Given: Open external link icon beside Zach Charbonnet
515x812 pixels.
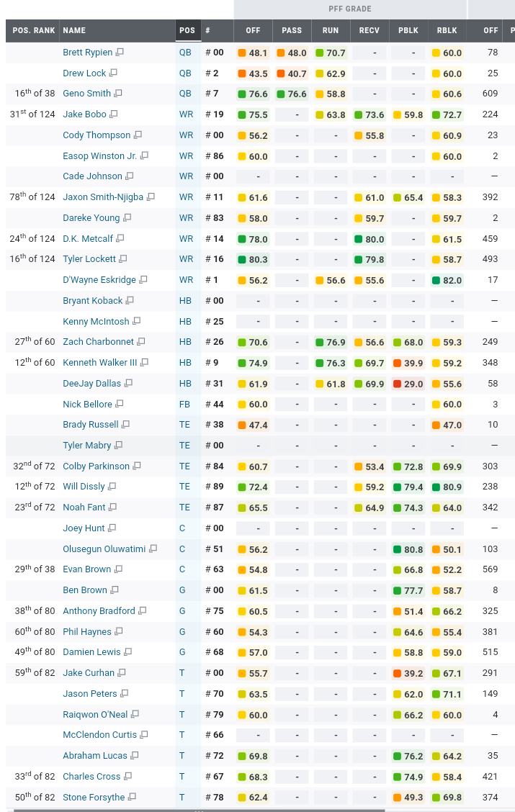Looking at the screenshot, I should [141, 342].
